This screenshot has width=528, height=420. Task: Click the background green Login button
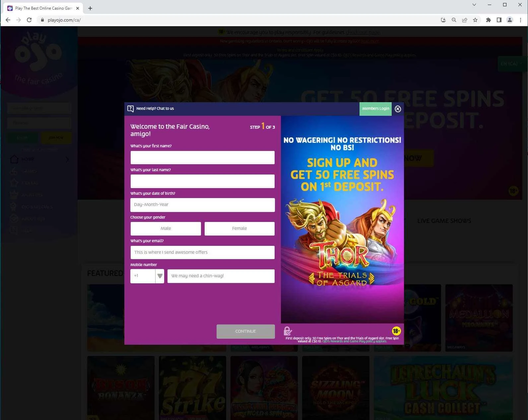(23, 138)
